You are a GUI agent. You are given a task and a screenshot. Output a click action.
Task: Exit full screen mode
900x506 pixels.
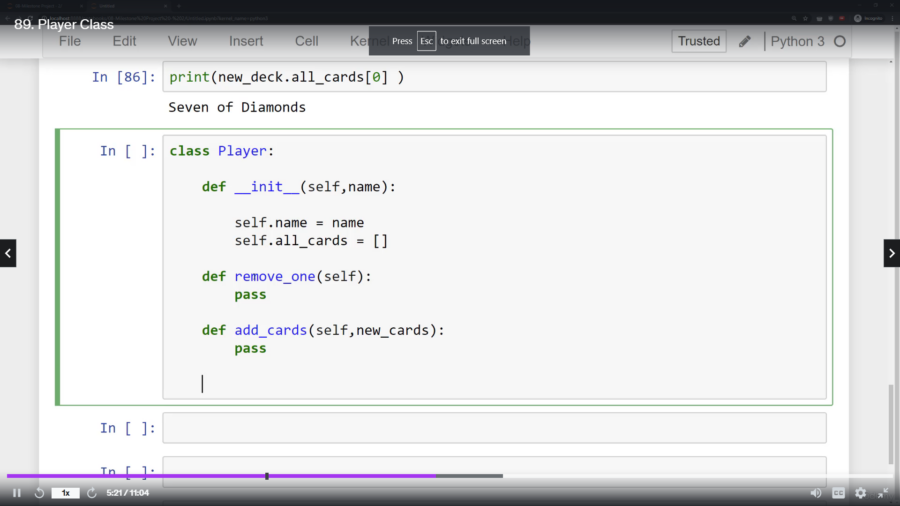(883, 493)
